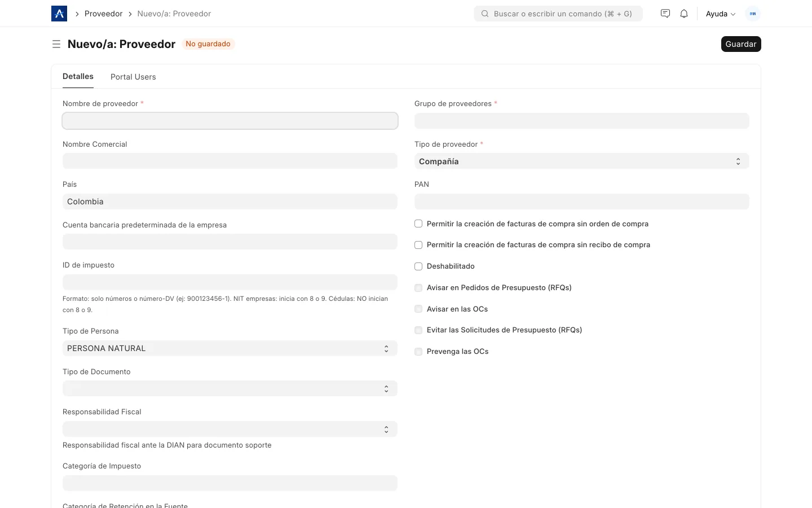The width and height of the screenshot is (812, 508).
Task: Click the 'Responsabilidad fiscal ante la DIAN' help text
Action: 167,445
